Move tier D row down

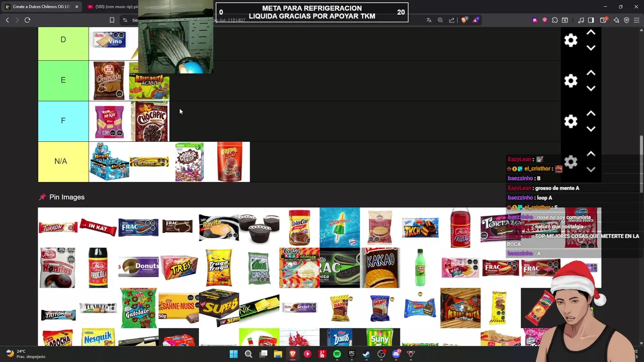point(591,48)
